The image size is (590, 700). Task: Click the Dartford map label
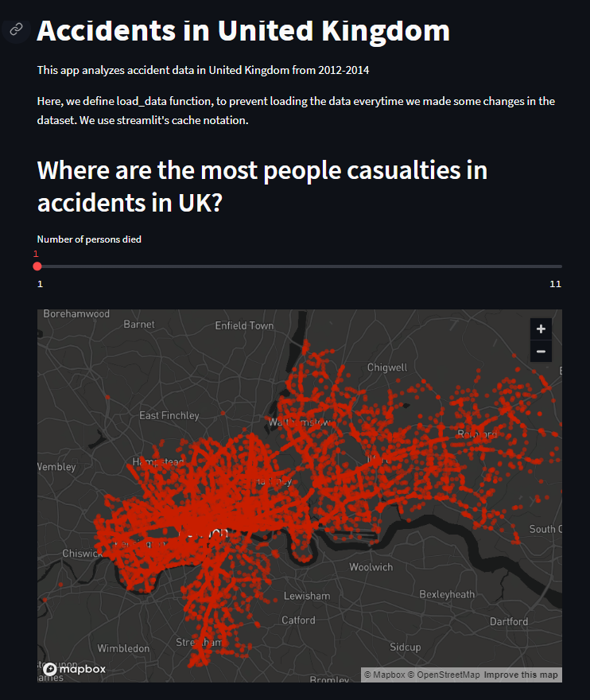tap(508, 621)
